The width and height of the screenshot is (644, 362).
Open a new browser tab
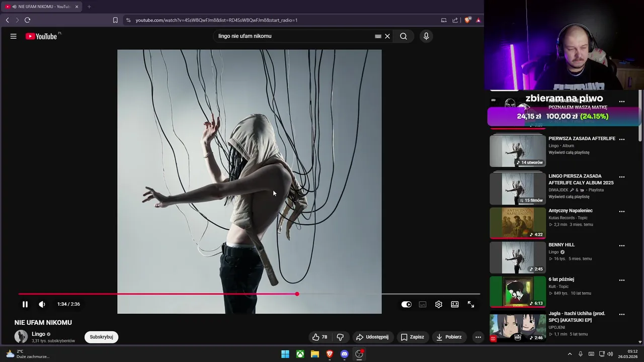tap(89, 7)
